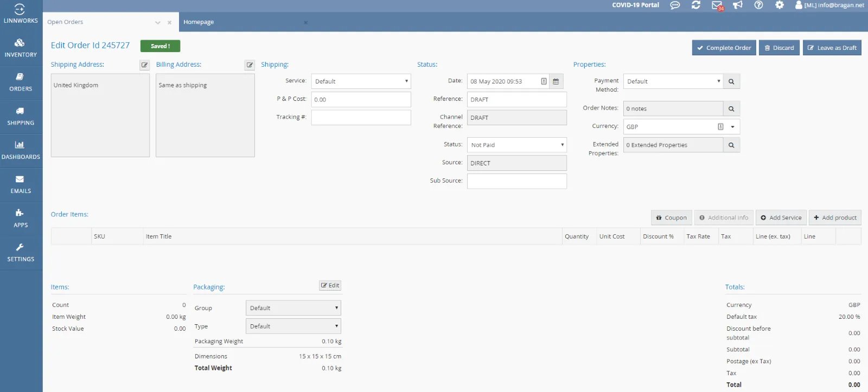Screen dimensions: 868x392
Task: Click the Line (ex. tax) column header
Action: coord(777,236)
